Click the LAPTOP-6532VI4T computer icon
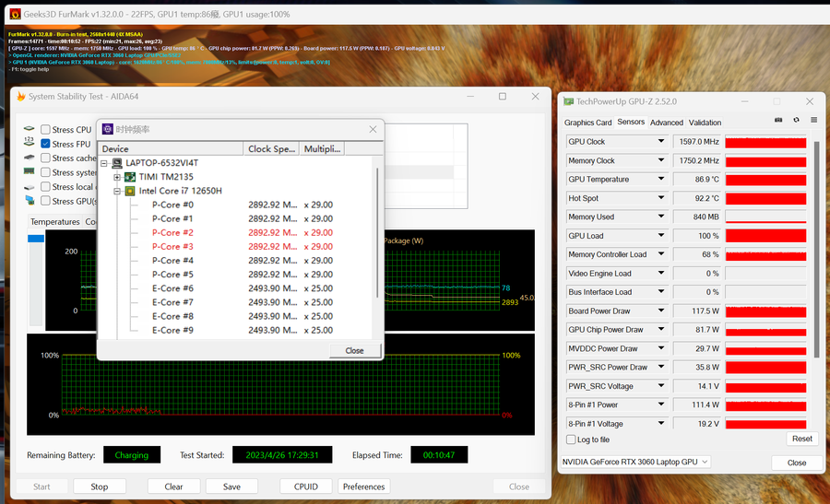The width and height of the screenshot is (830, 504). [x=117, y=163]
